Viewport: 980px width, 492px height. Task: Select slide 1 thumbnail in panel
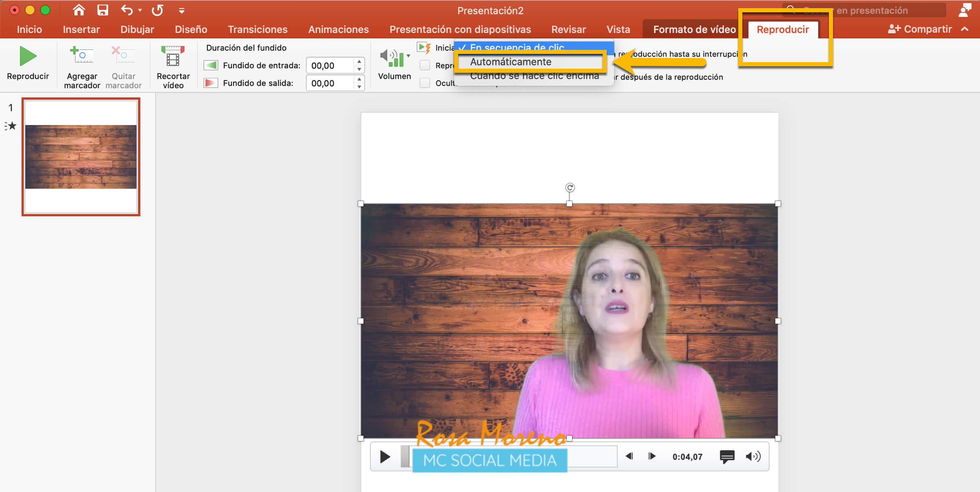pyautogui.click(x=81, y=157)
